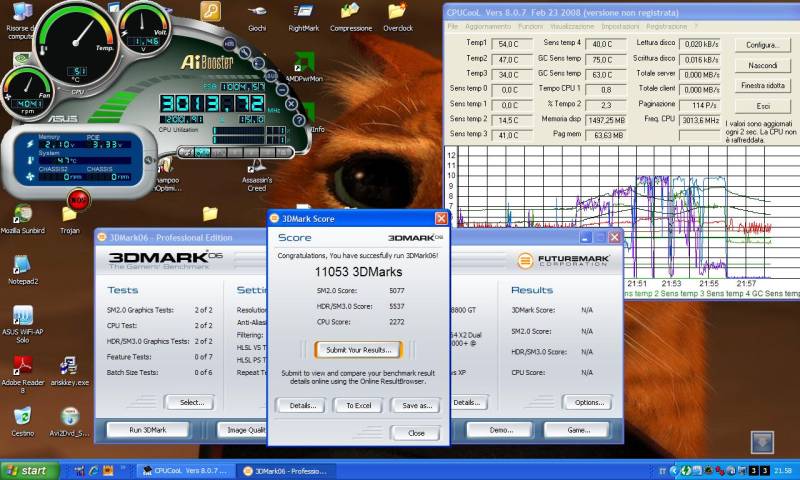The height and width of the screenshot is (480, 800).
Task: Open the Impostazioni menu in CPUCool
Action: [620, 27]
